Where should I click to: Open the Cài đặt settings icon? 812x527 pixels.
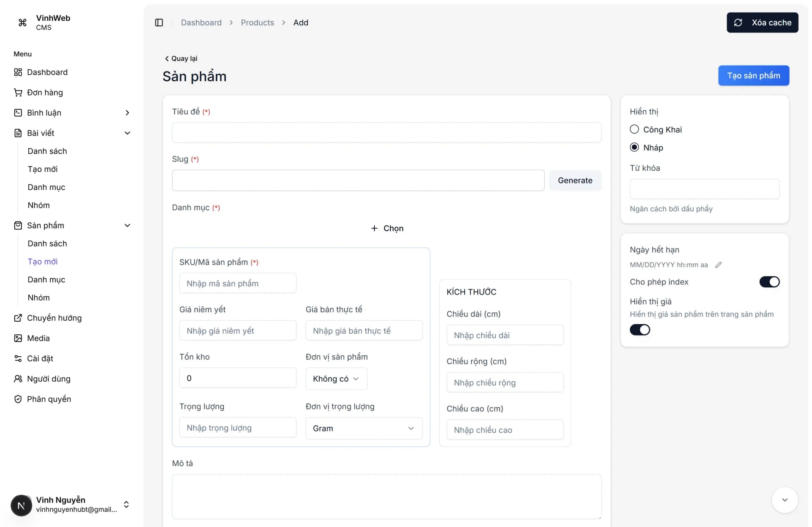click(x=18, y=358)
